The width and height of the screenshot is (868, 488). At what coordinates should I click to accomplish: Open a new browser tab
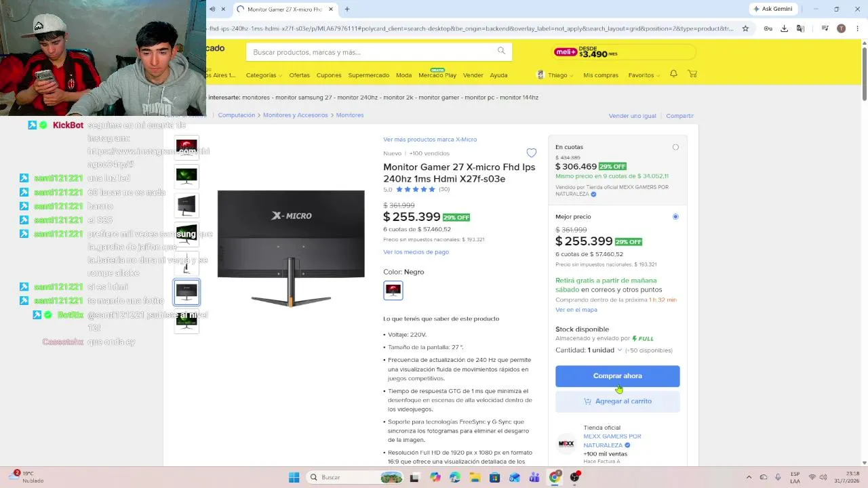pos(347,9)
